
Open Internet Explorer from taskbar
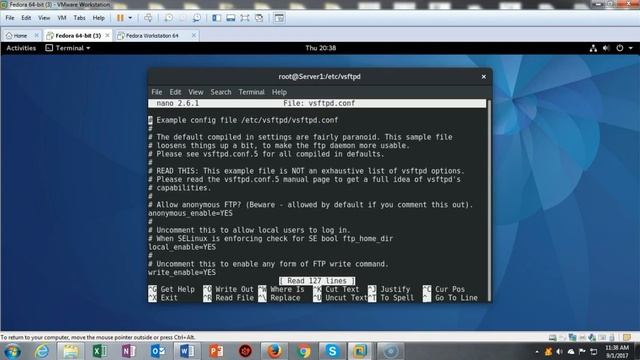42,351
